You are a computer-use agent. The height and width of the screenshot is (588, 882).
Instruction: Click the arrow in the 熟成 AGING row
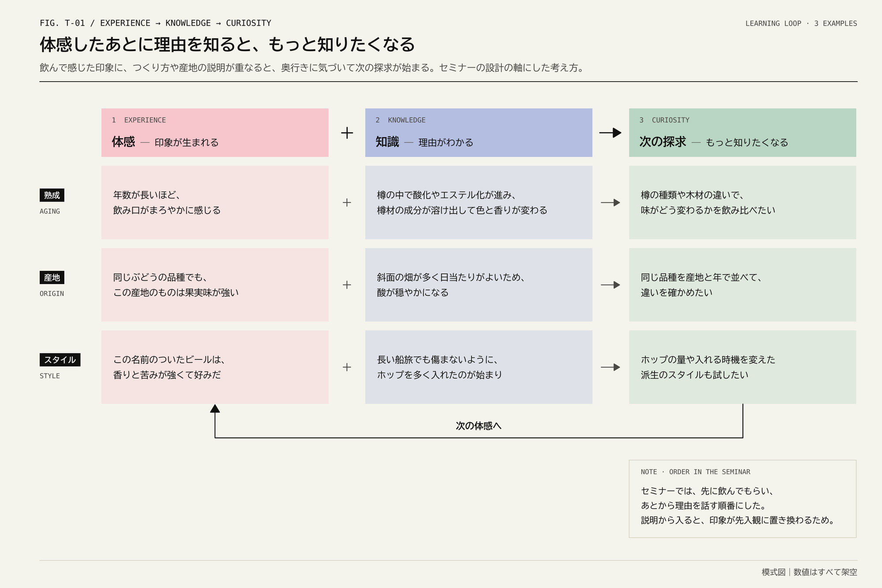tap(610, 202)
